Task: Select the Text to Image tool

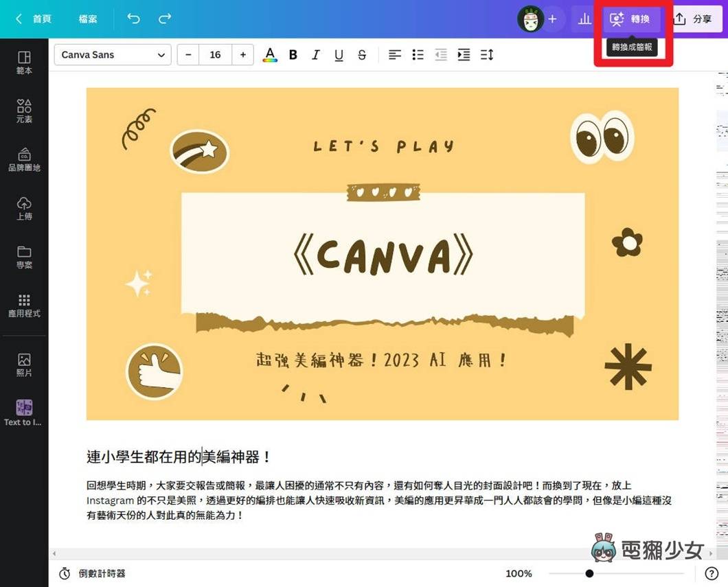Action: click(x=24, y=412)
